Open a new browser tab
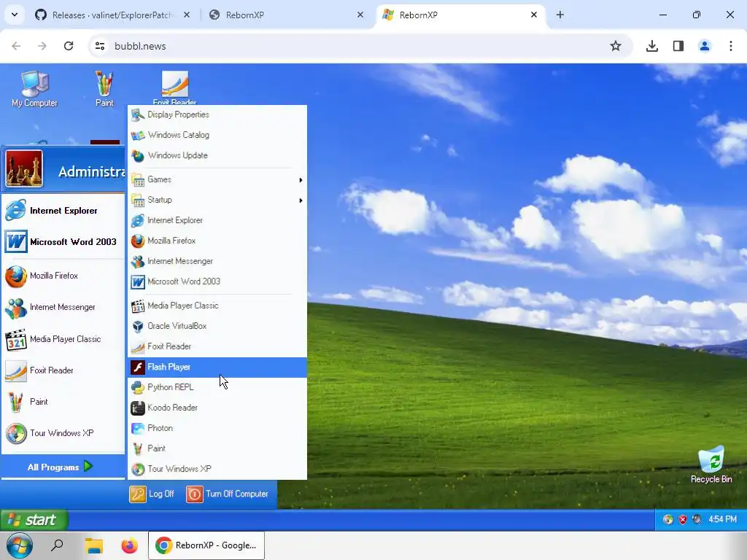The image size is (747, 560). 560,15
